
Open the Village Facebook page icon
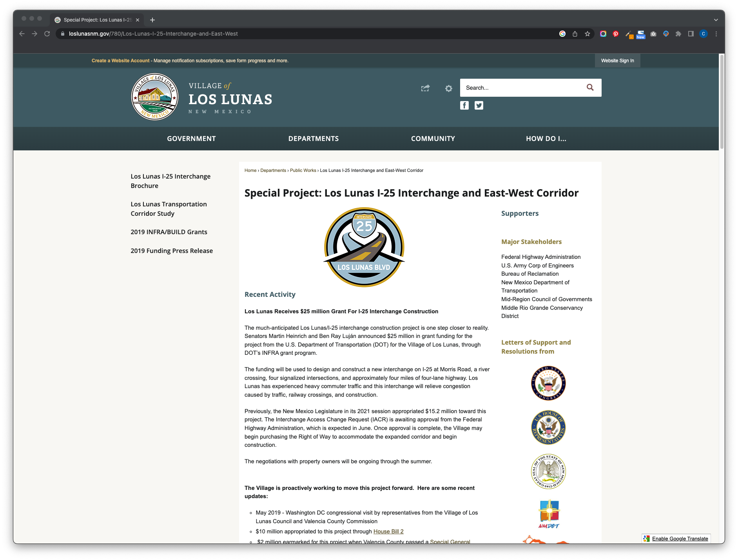point(464,105)
